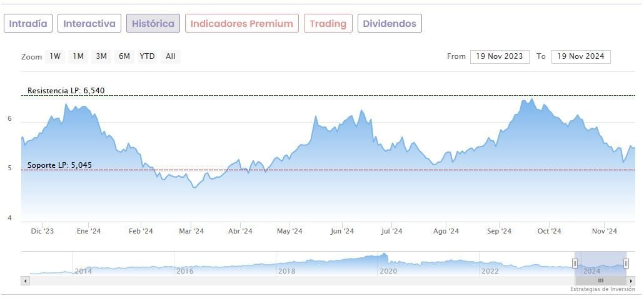
Task: Set zoom range to 1W
Action: click(x=56, y=56)
